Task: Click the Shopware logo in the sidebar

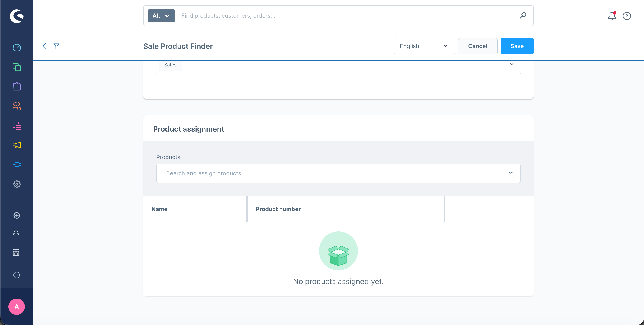Action: coord(17,16)
